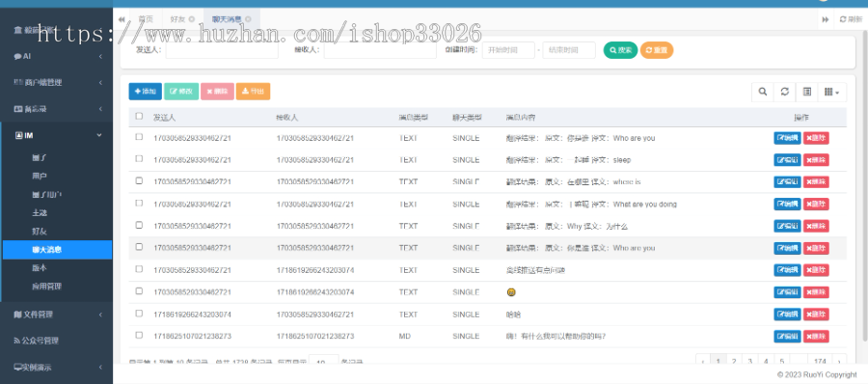Check the 'sleep' message row checkbox
868x384 pixels.
coord(139,158)
